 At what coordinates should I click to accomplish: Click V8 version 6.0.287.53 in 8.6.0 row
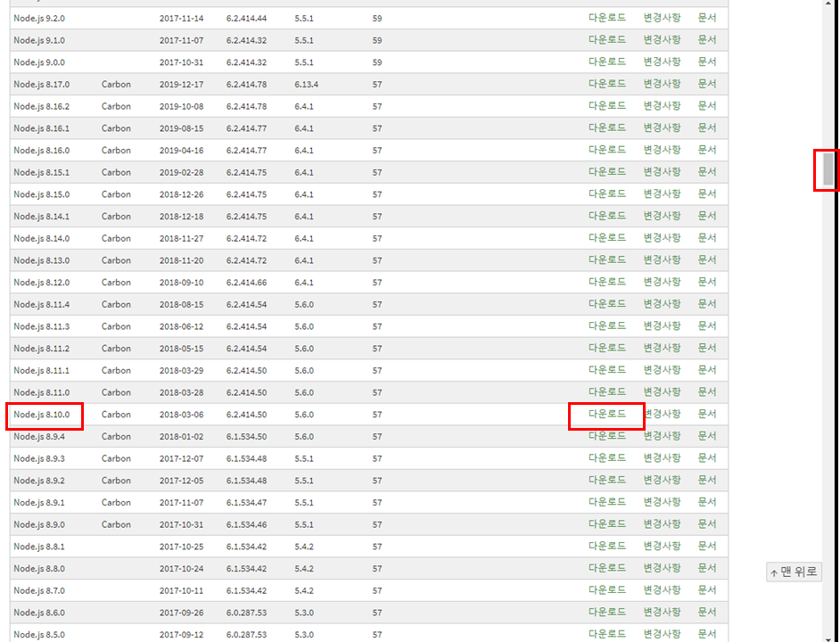[x=246, y=613]
